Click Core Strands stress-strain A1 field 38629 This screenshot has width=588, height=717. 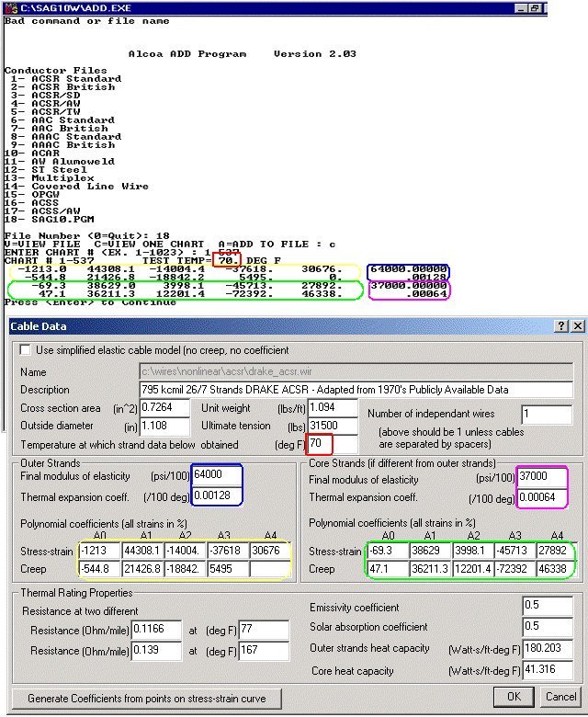(x=430, y=551)
